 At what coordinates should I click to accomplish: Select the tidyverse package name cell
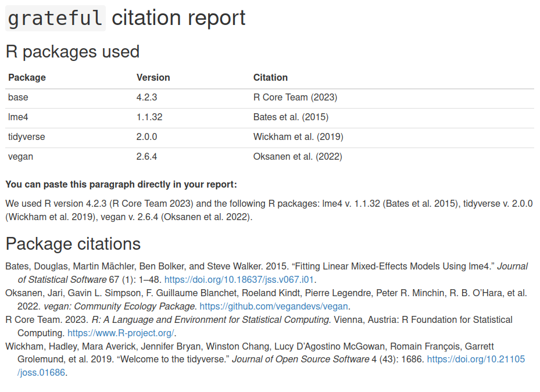click(26, 137)
